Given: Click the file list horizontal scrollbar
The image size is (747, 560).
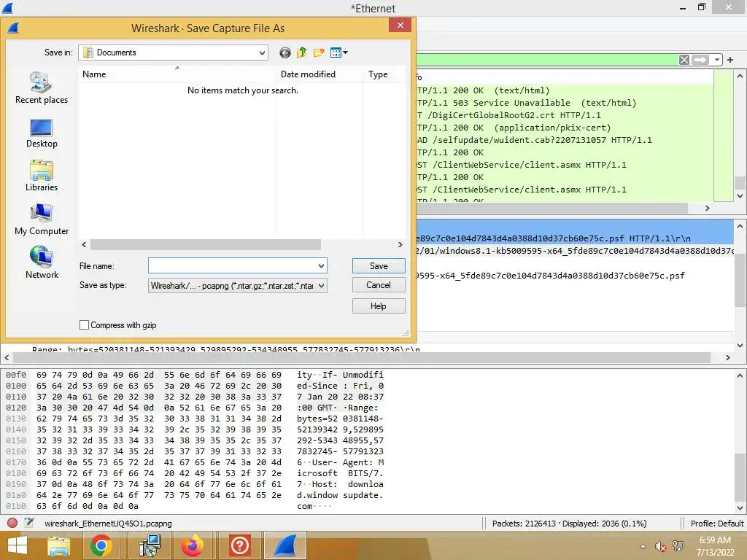Looking at the screenshot, I should click(x=205, y=244).
